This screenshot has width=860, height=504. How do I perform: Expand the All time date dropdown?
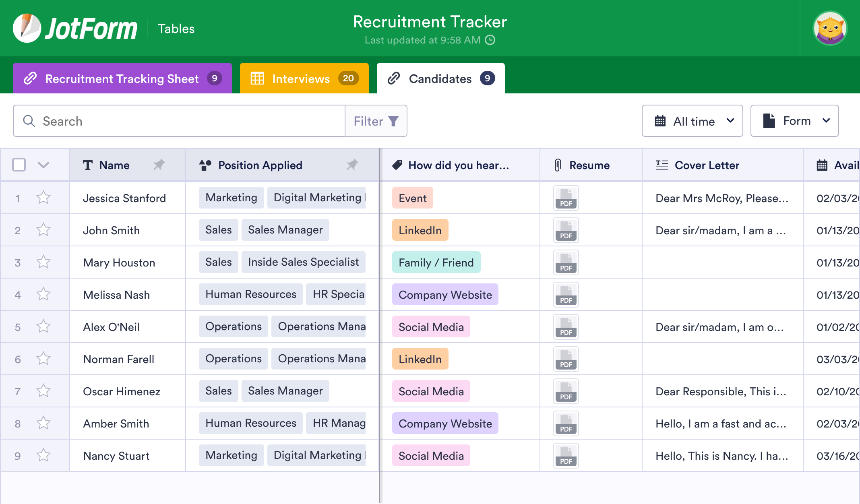pyautogui.click(x=692, y=121)
